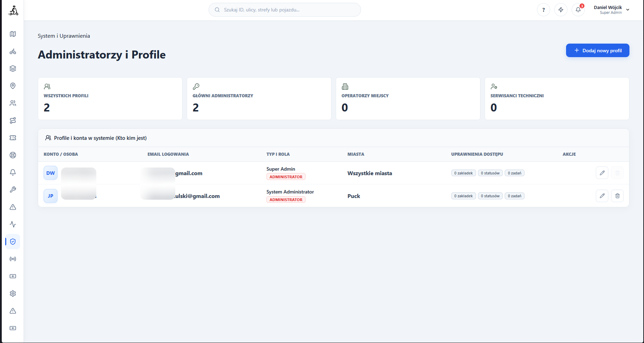Select the shield permissions sidebar item

(x=13, y=242)
